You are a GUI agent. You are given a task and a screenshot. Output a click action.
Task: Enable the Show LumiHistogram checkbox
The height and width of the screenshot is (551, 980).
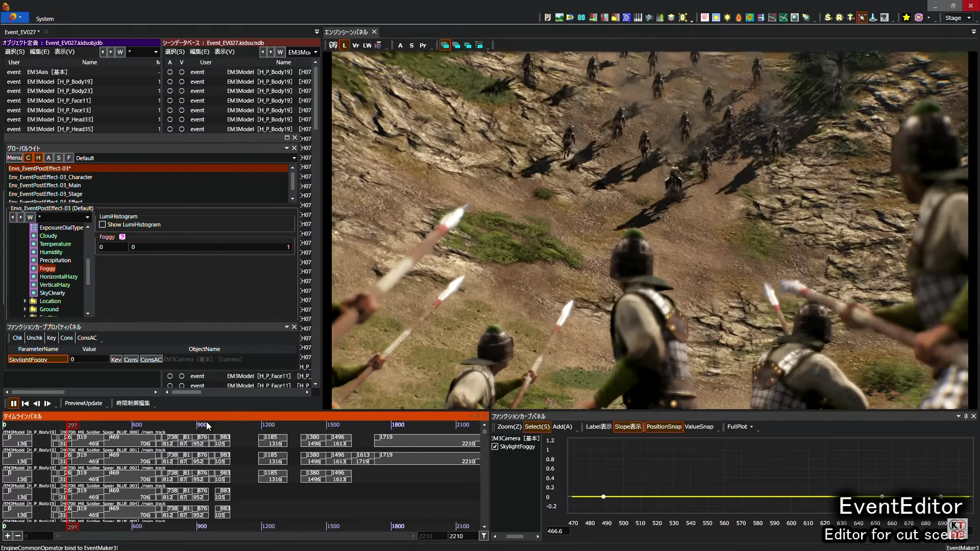(x=103, y=224)
